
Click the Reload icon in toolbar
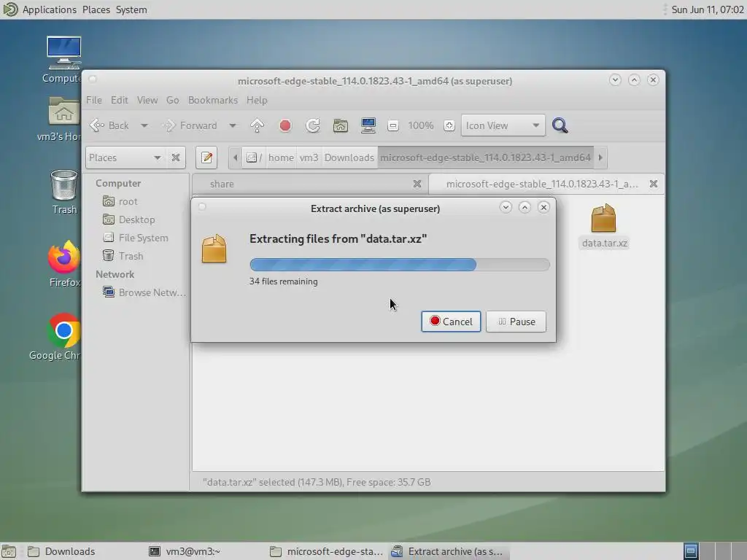[312, 125]
